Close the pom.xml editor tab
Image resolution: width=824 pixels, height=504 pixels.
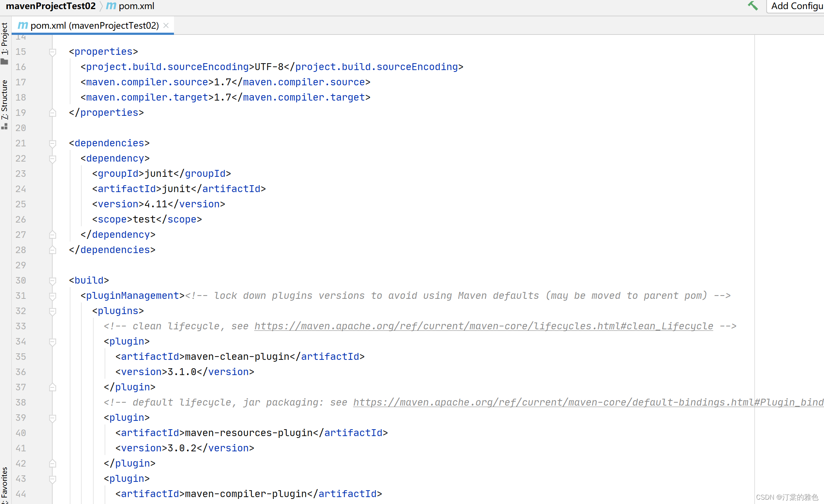coord(166,25)
